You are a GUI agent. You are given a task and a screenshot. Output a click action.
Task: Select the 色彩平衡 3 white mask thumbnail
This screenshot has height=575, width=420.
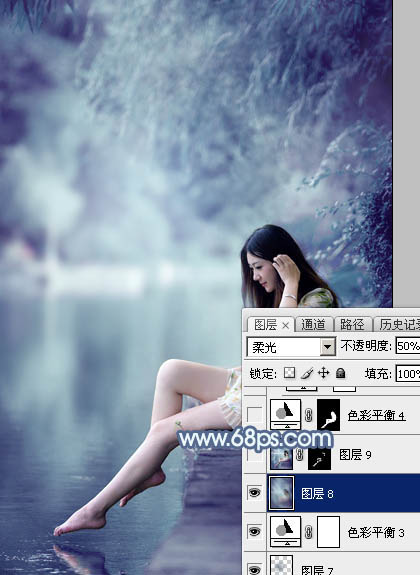(328, 532)
